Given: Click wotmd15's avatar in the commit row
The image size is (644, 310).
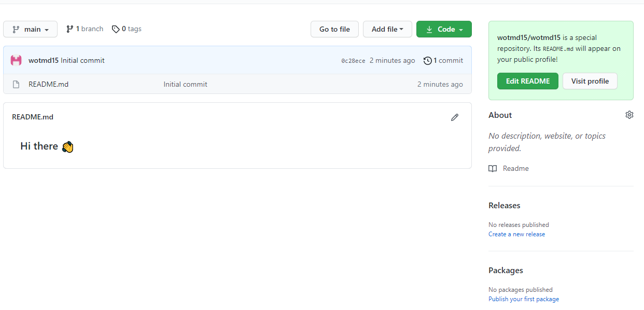Looking at the screenshot, I should pyautogui.click(x=16, y=60).
